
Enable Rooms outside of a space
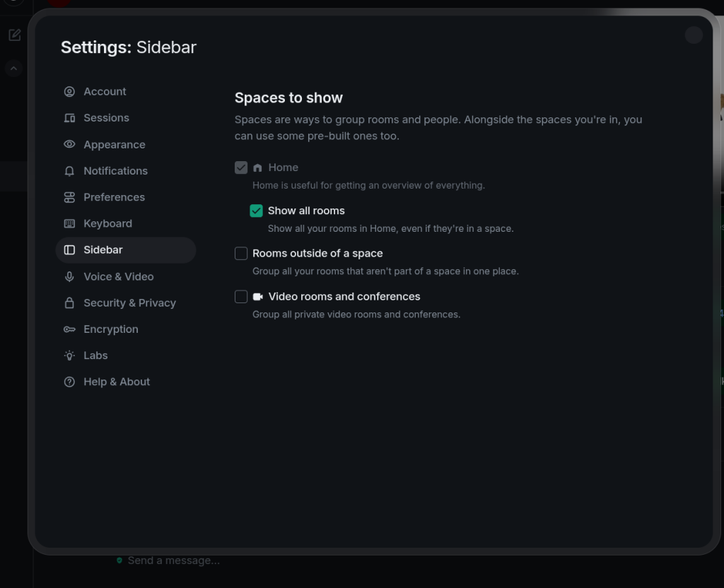tap(241, 253)
